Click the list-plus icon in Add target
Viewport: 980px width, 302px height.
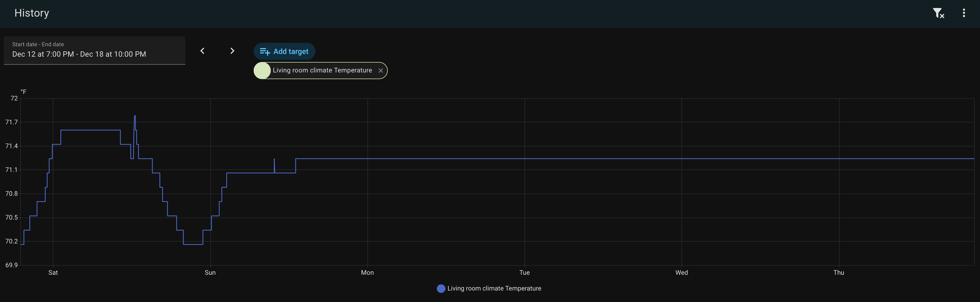tap(264, 51)
